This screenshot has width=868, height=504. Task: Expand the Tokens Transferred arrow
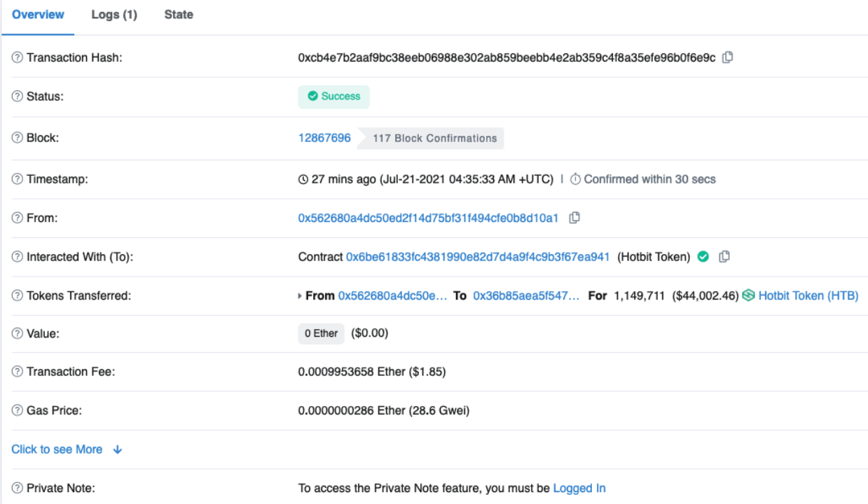coord(301,296)
